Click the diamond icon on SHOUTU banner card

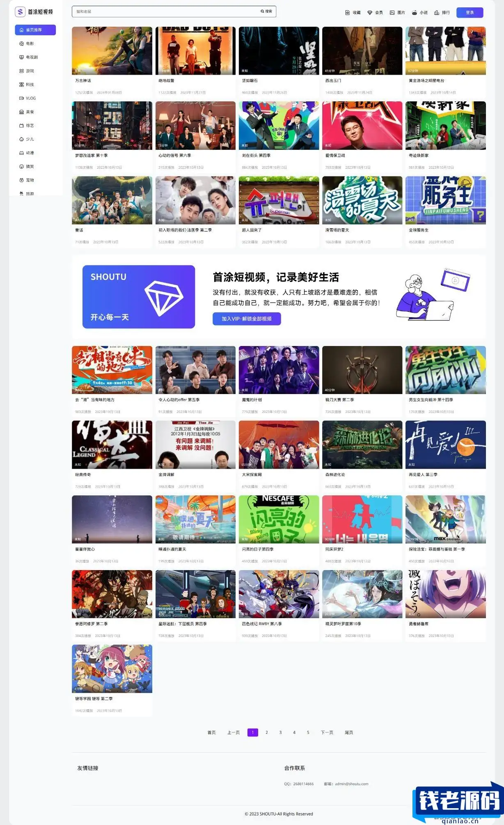164,298
